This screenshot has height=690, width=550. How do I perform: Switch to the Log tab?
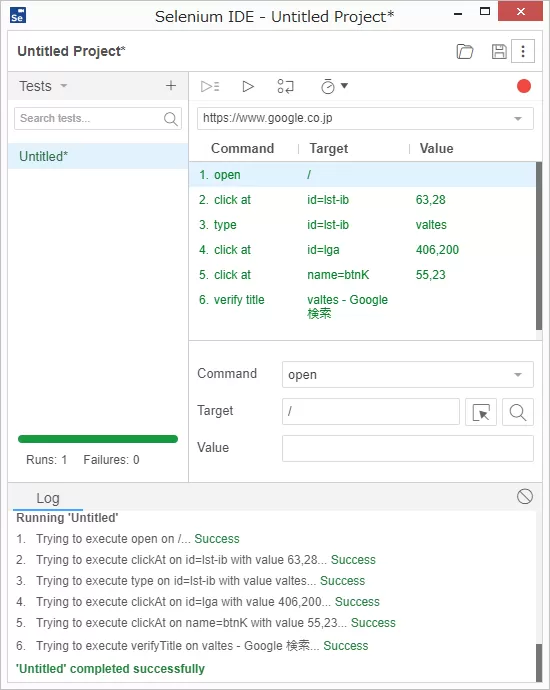pyautogui.click(x=48, y=498)
